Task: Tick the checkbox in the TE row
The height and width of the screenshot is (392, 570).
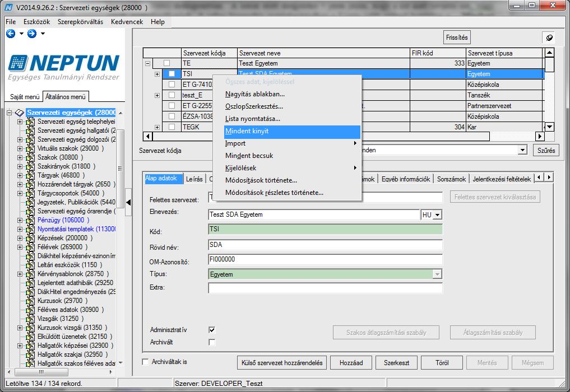Action: pyautogui.click(x=166, y=63)
